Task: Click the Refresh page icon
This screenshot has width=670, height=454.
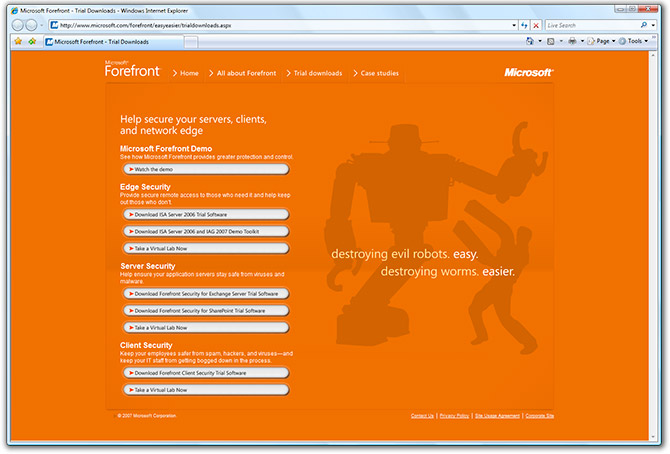Action: tap(524, 26)
